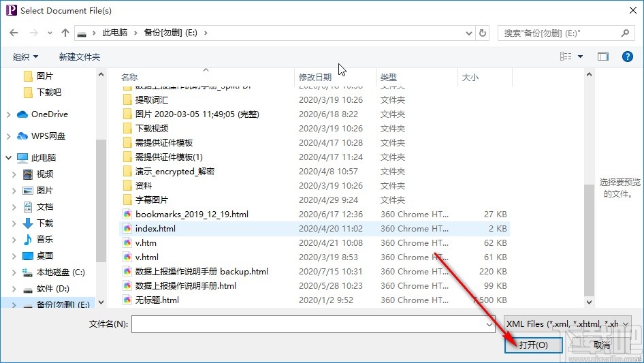644x363 pixels.
Task: Sort by 大小 column header
Action: click(470, 77)
